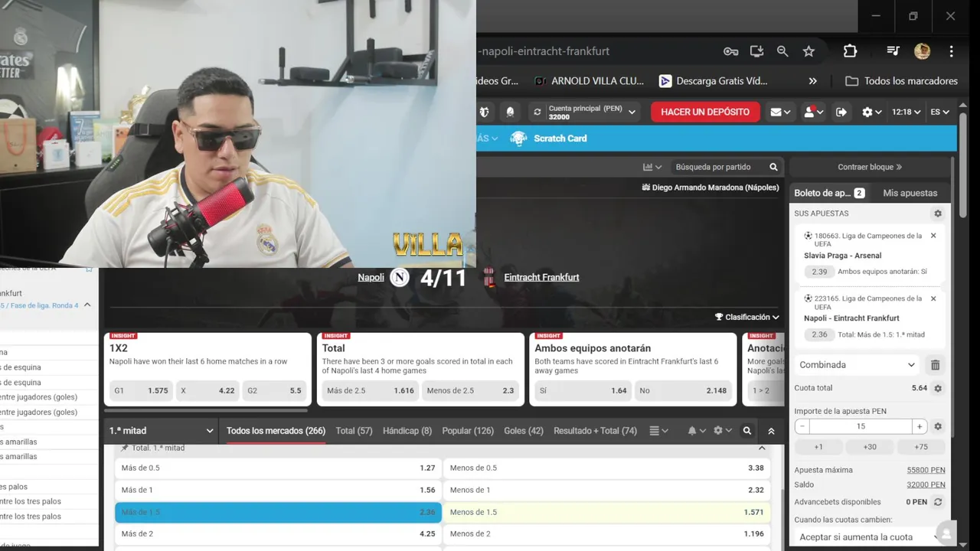Switch to the Goles (42) tab

pos(524,431)
